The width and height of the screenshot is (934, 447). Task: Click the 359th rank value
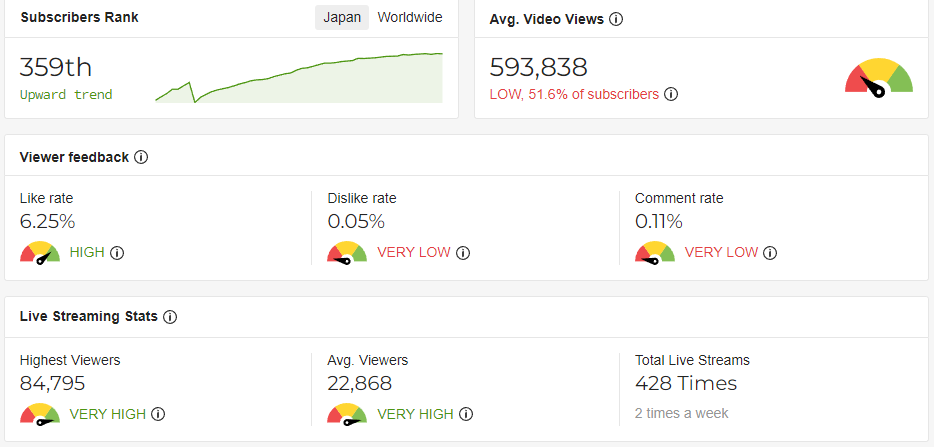[56, 67]
